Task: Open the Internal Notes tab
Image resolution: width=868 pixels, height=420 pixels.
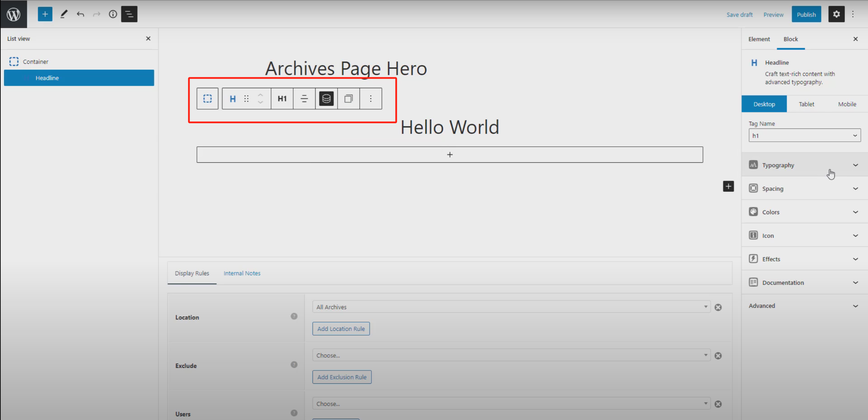Action: (x=242, y=273)
